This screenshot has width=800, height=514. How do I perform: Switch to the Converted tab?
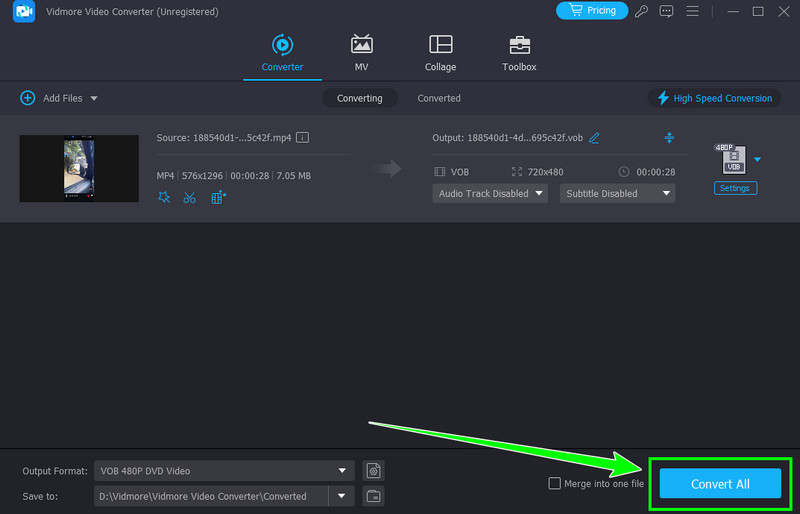pyautogui.click(x=439, y=98)
